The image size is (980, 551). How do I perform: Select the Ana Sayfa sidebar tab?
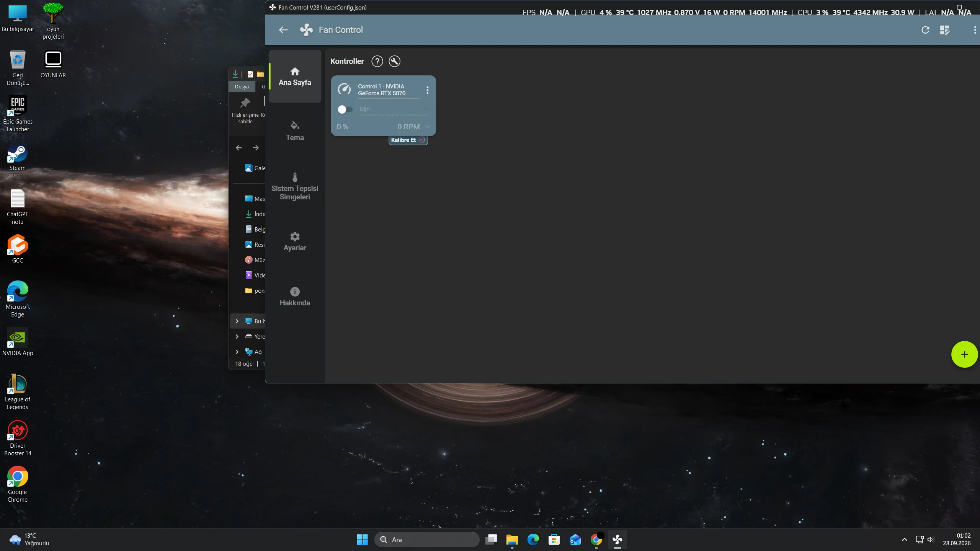[295, 76]
